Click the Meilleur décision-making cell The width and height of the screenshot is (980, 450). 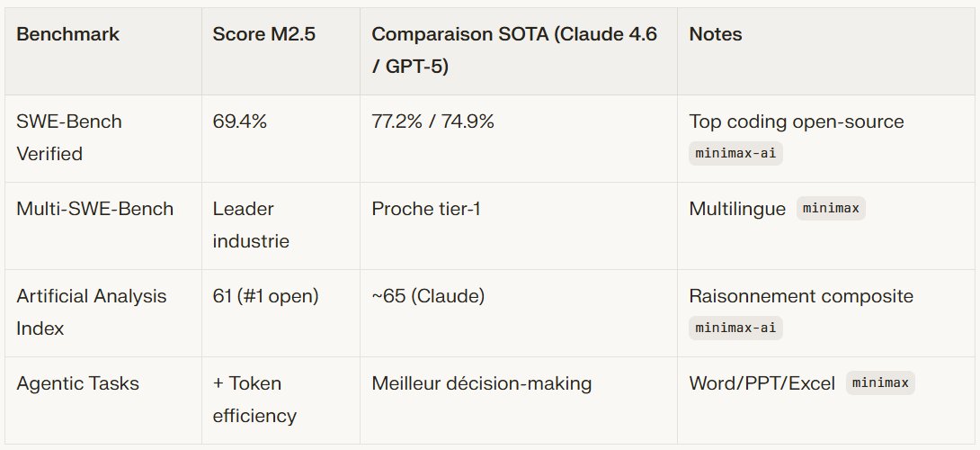click(x=481, y=383)
